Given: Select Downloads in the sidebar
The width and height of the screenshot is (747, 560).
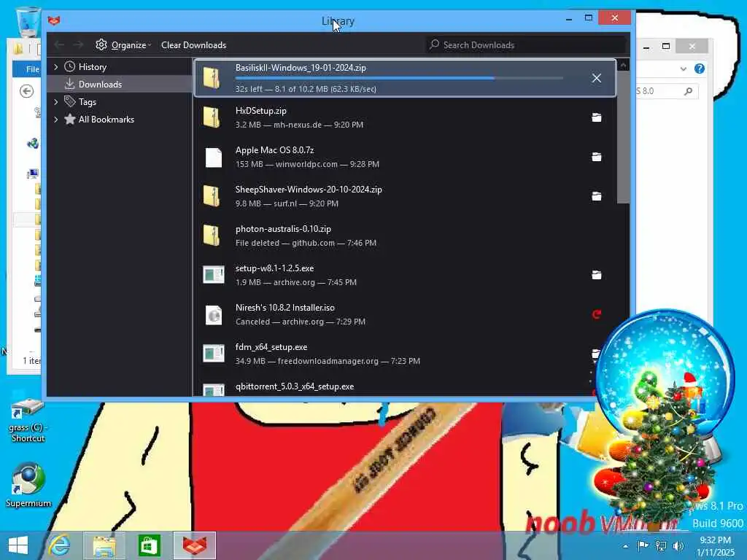Looking at the screenshot, I should (x=119, y=85).
